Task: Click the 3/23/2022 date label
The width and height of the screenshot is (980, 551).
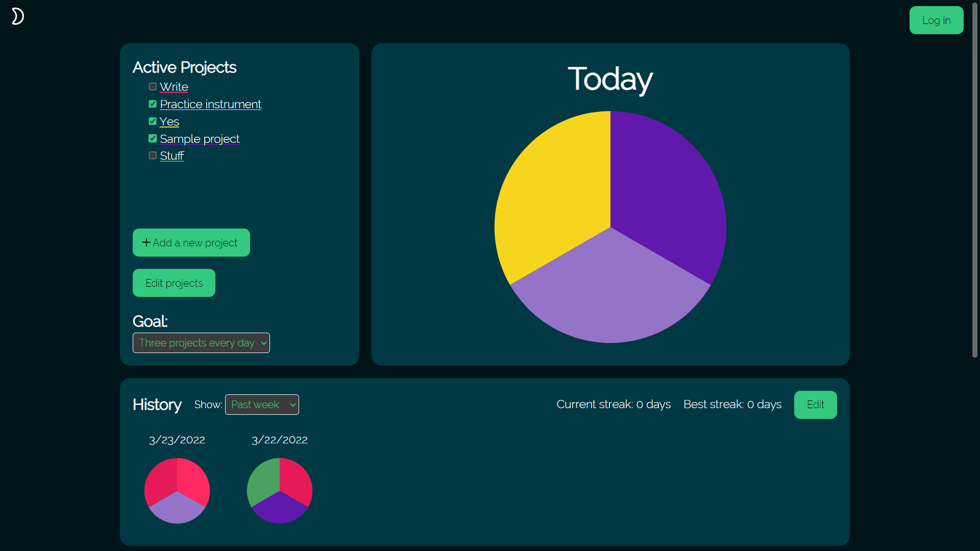Action: [x=177, y=440]
